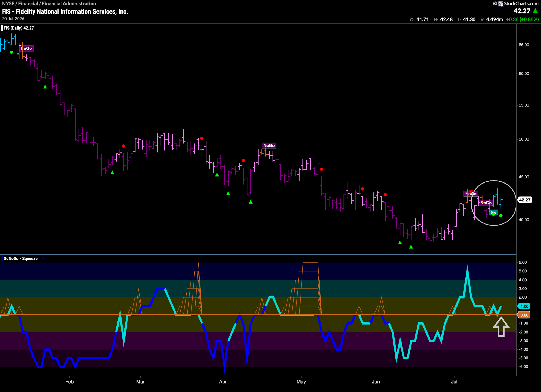Click the white 42.27 price tag on the axis
This screenshot has height=392, width=541.
[525, 200]
